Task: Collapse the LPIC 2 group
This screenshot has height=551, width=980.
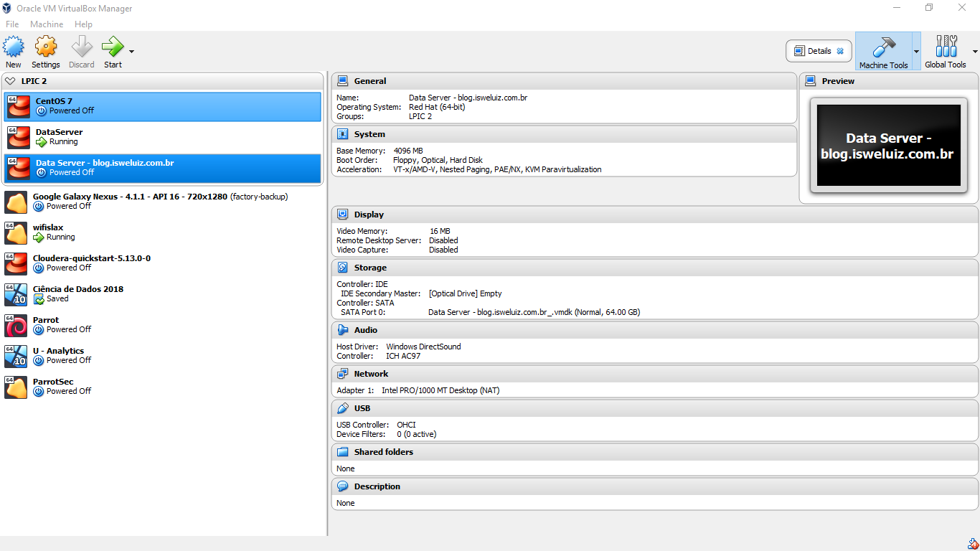Action: (10, 81)
